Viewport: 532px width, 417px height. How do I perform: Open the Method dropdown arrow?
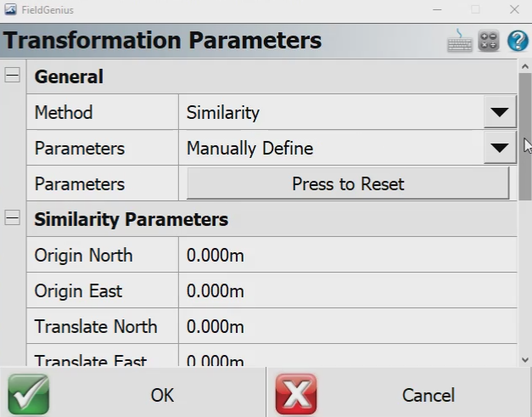point(500,112)
